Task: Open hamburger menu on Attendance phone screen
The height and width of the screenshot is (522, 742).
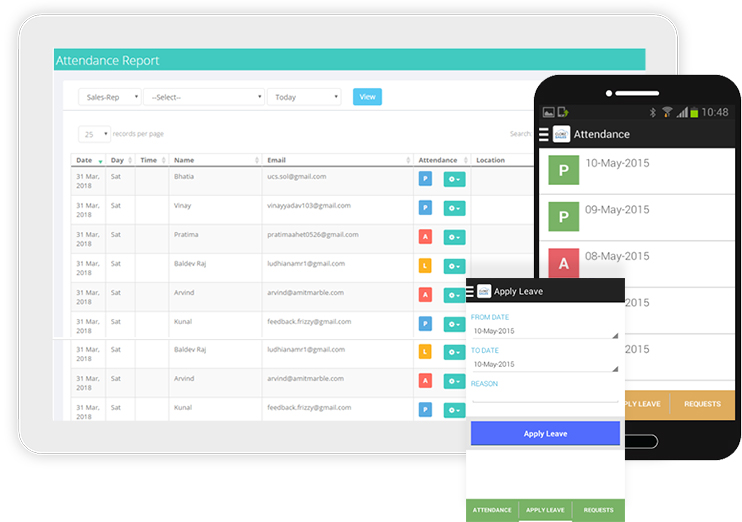Action: tap(544, 134)
